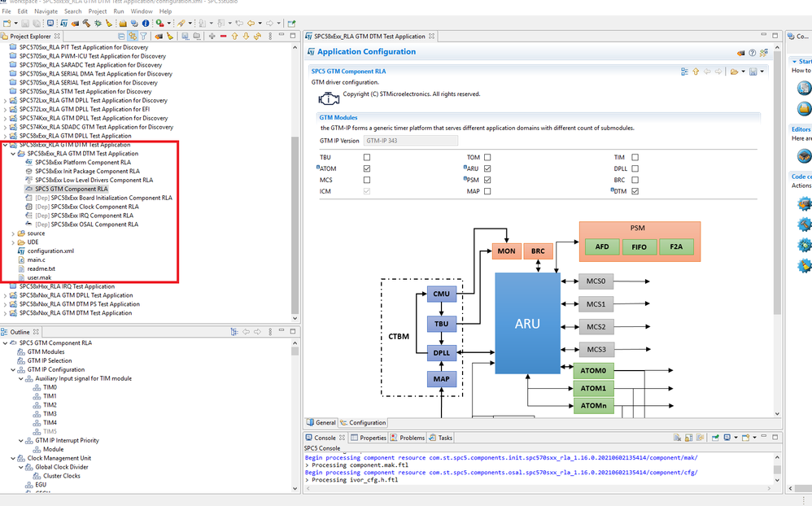Collapse Auxiliary Input signal for TIM module
The image size is (812, 506).
pos(21,378)
